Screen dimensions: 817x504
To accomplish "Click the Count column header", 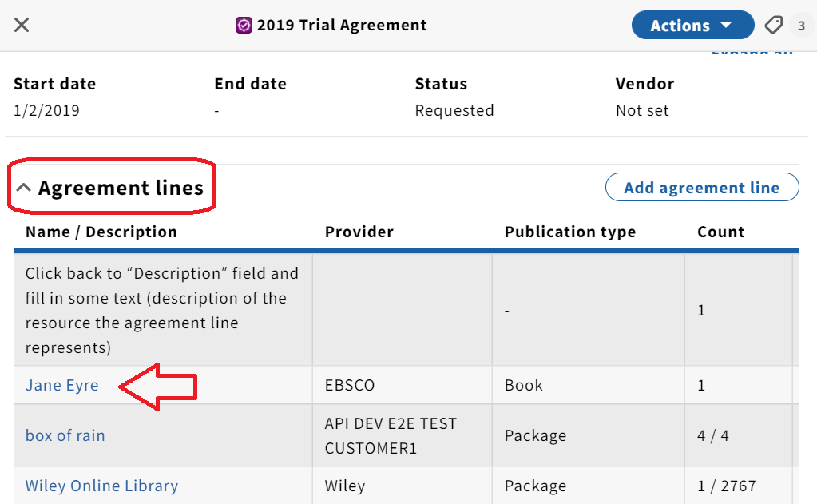I will click(x=720, y=232).
